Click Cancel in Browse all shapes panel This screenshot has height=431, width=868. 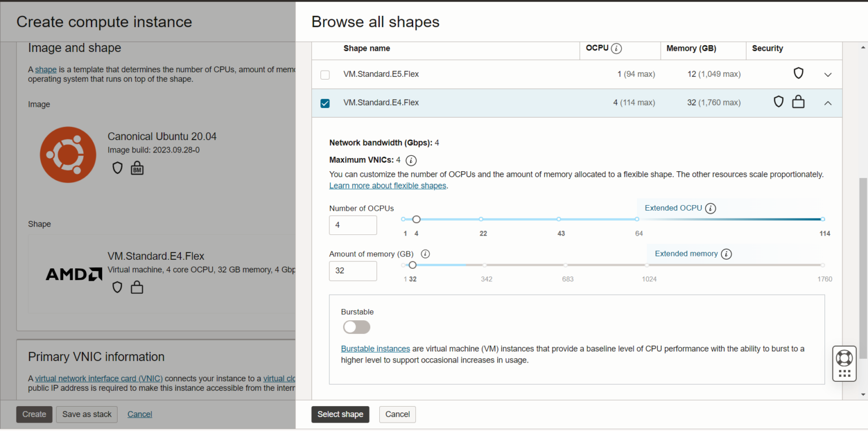coord(397,415)
